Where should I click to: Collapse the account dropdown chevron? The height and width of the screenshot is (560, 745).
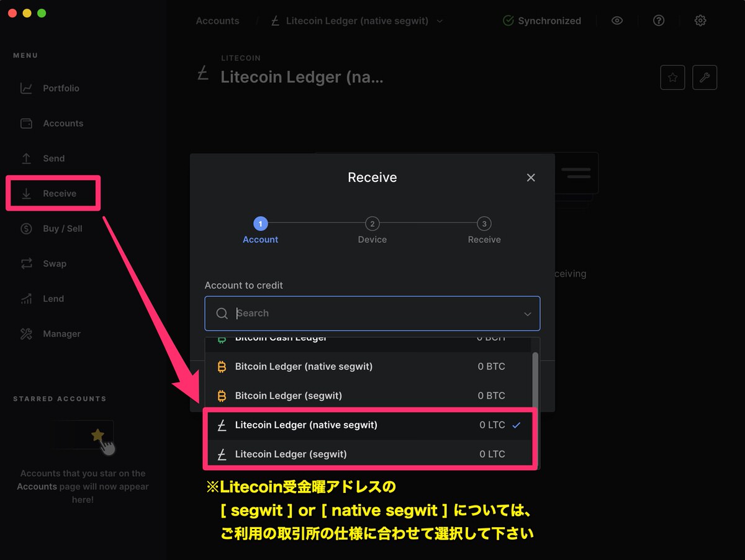528,314
